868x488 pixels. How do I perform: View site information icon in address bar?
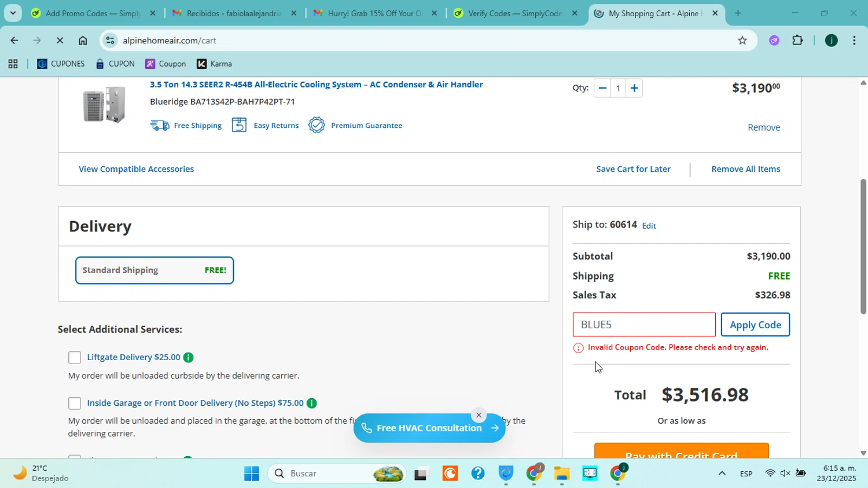click(111, 41)
